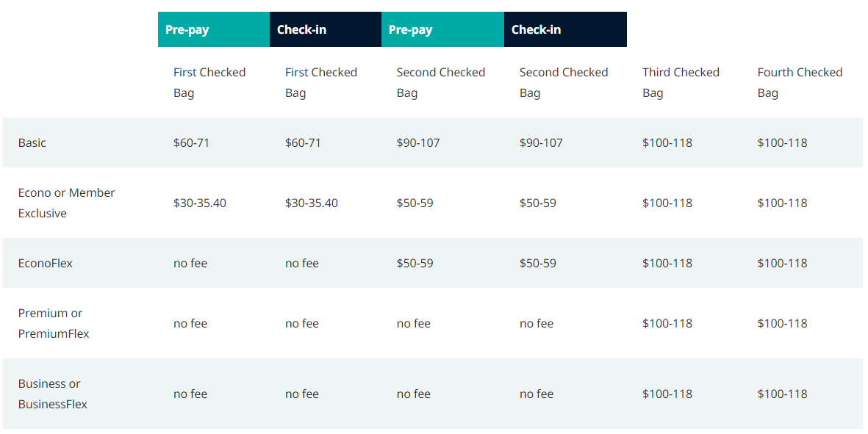This screenshot has width=868, height=434.
Task: Select the Basic fourth checked bag fee
Action: [x=782, y=143]
